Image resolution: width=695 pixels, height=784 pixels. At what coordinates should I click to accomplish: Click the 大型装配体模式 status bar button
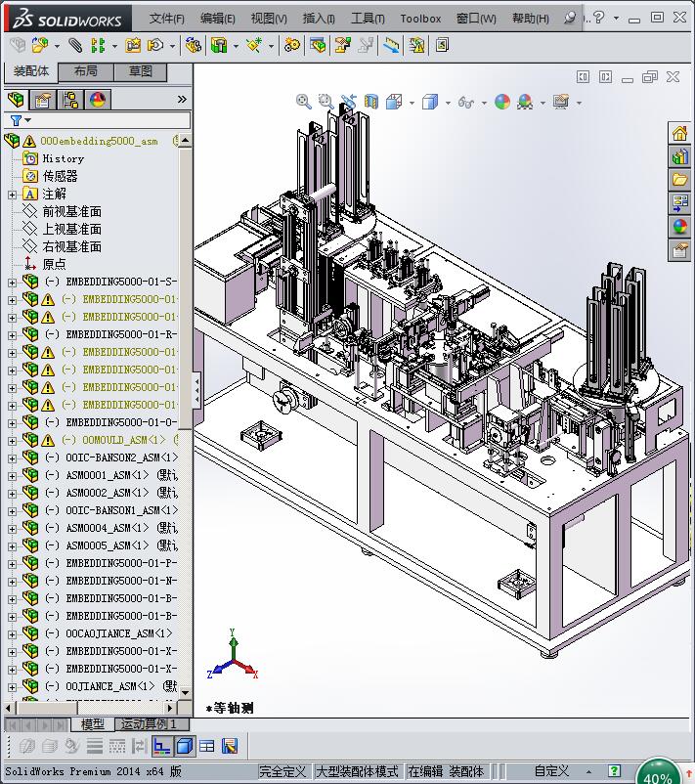click(357, 771)
